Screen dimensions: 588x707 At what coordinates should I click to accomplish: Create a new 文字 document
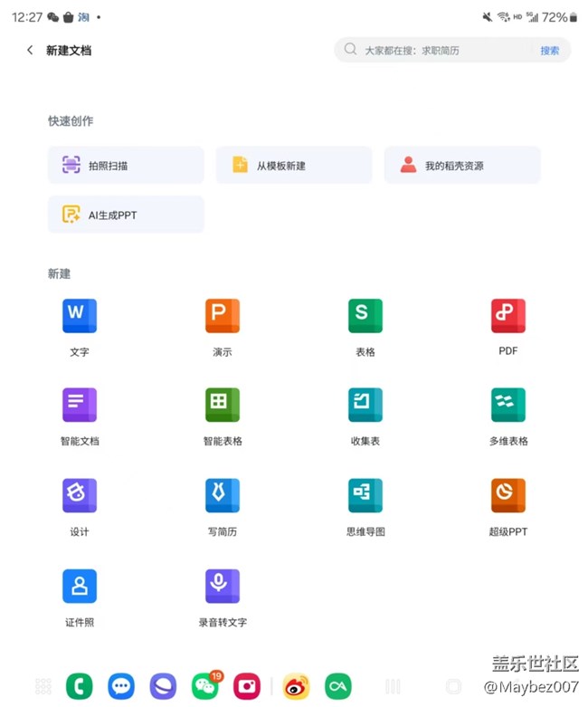tap(80, 328)
